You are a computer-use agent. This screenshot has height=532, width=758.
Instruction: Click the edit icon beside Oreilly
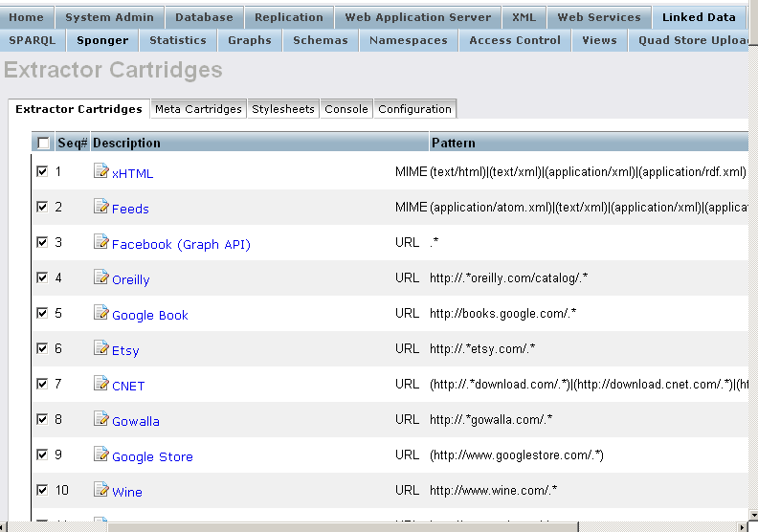pos(101,278)
